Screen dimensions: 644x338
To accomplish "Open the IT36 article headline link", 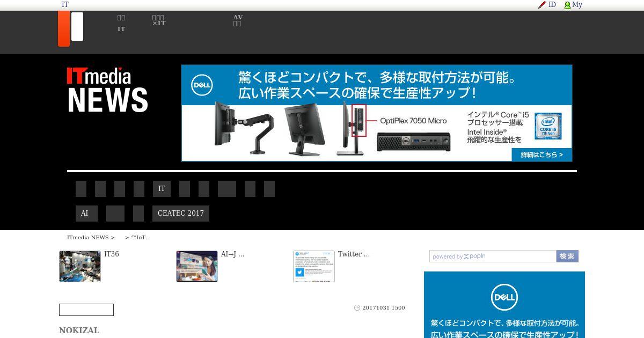I will [x=112, y=254].
